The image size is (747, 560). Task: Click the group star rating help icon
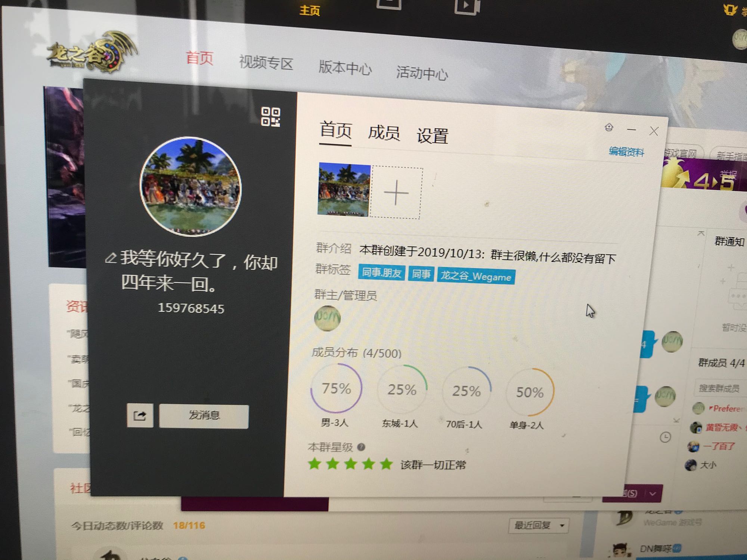pyautogui.click(x=361, y=447)
